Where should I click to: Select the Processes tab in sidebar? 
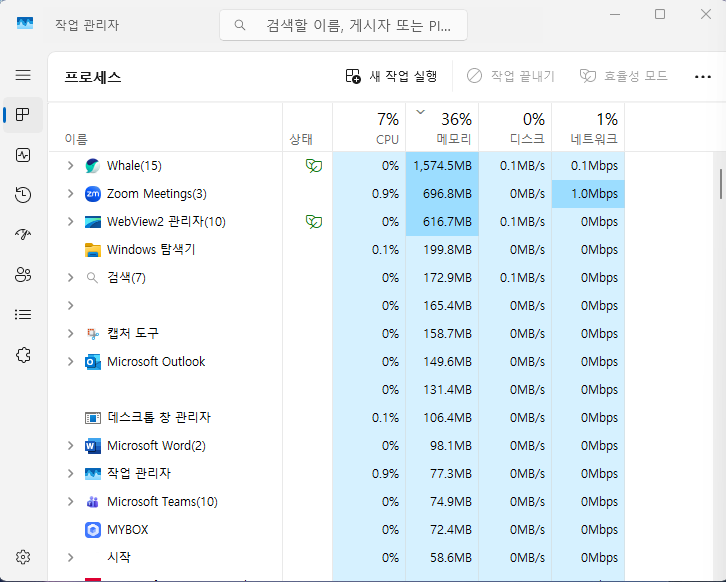(23, 114)
